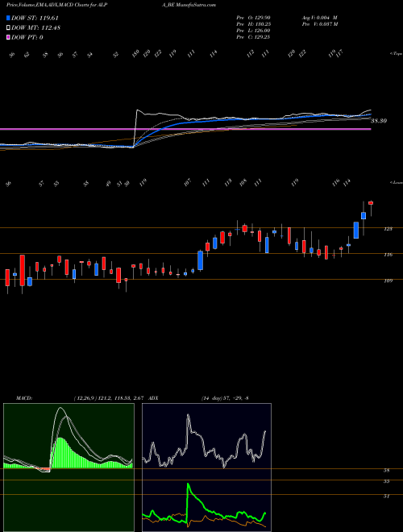This screenshot has height=532, width=403.
Task: Click the 107 label in the lows row
Action: [x=188, y=182]
